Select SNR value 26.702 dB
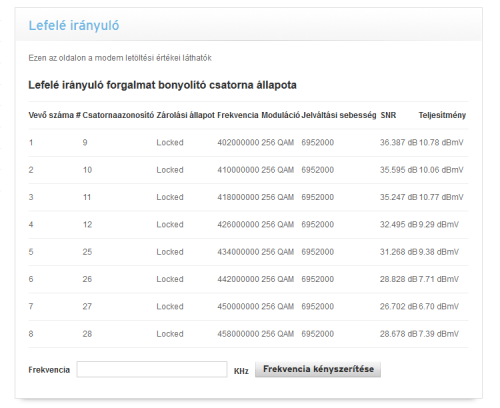Screen dimensions: 500x408 click(x=398, y=307)
